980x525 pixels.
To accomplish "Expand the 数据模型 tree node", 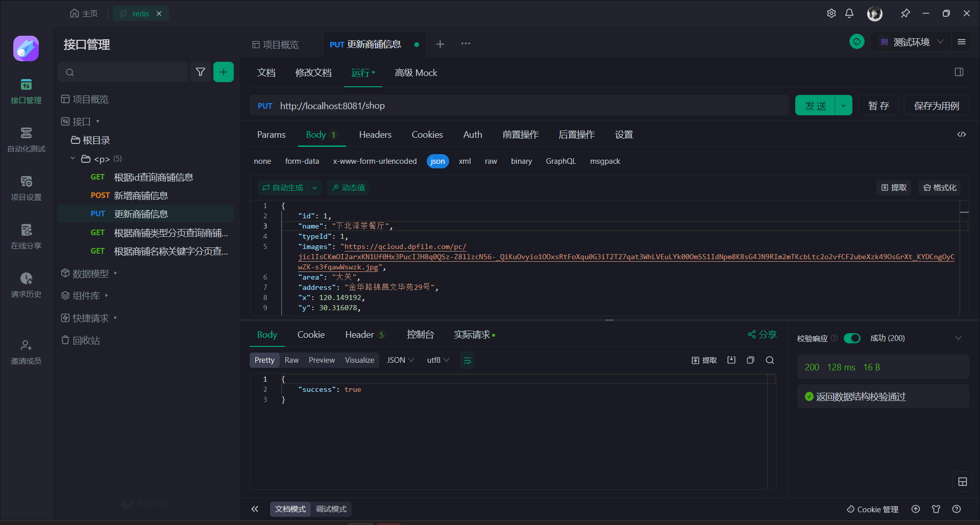I will pos(115,273).
